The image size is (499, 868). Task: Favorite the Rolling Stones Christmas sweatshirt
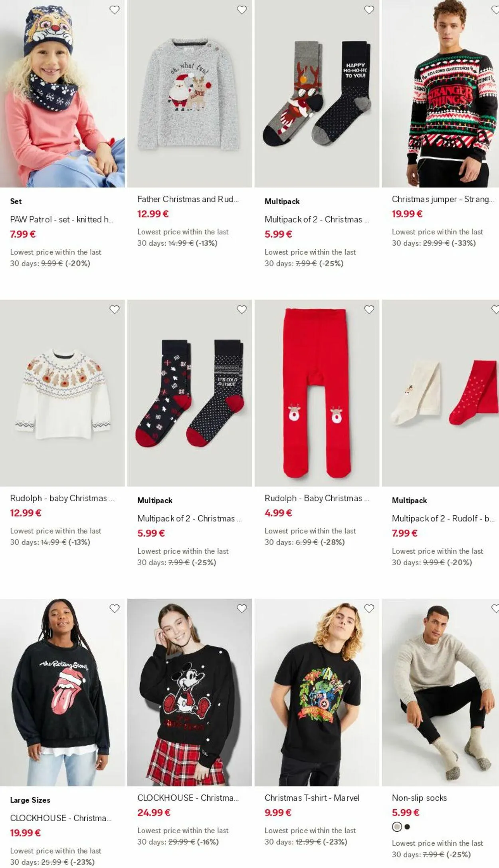coord(115,608)
